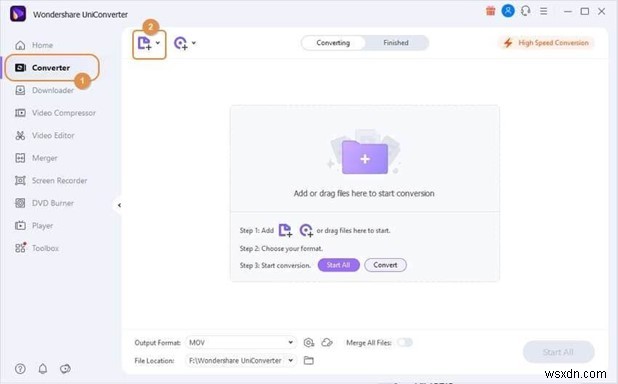
Task: Open the notifications bell icon
Action: tap(43, 369)
